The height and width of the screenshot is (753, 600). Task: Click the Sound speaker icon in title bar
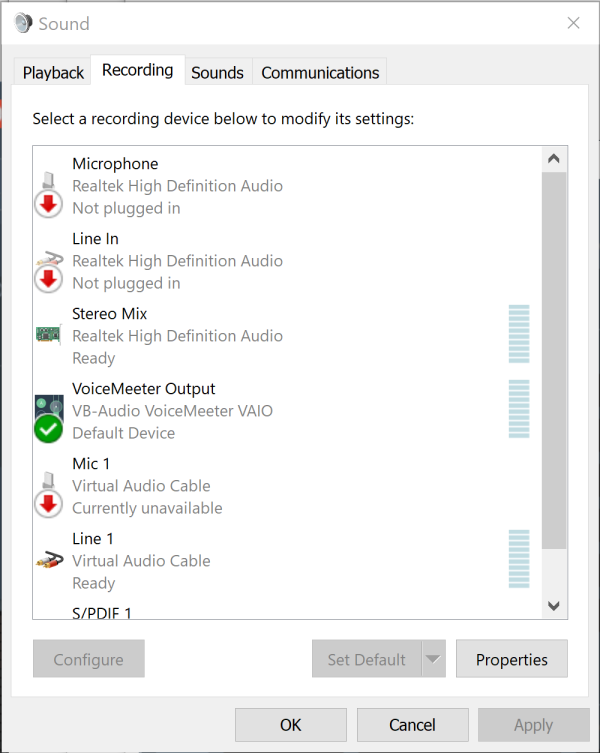[x=23, y=23]
